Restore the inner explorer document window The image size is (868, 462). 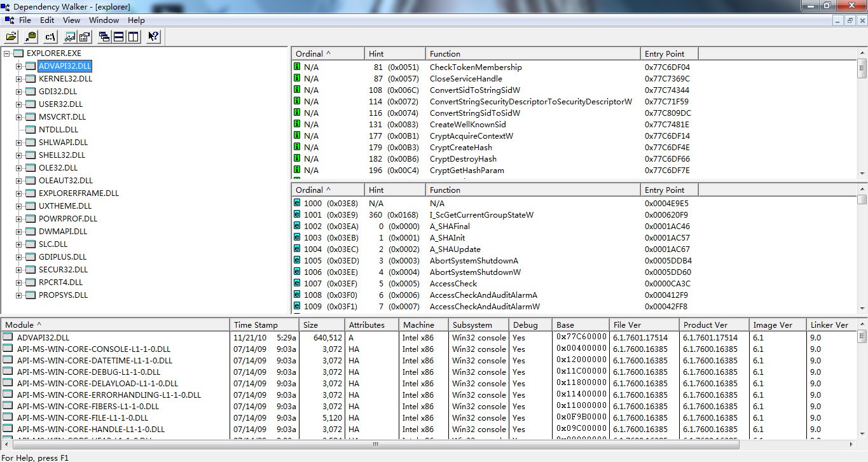point(850,20)
